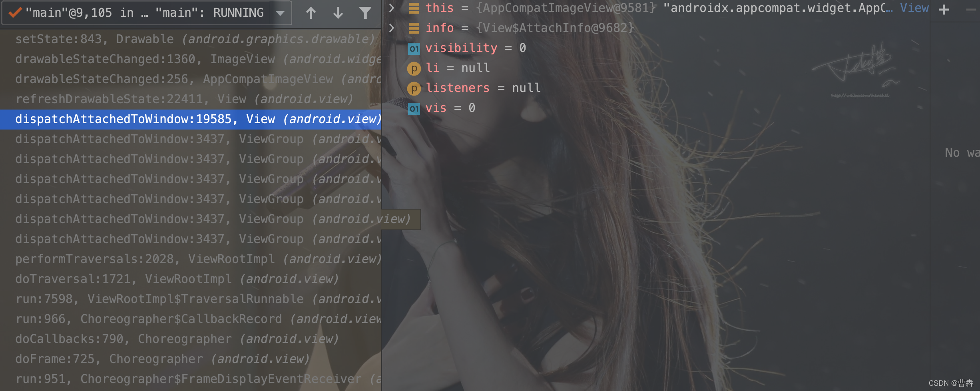Select frame run:966, Choreographer$CallbackRecord

191,319
